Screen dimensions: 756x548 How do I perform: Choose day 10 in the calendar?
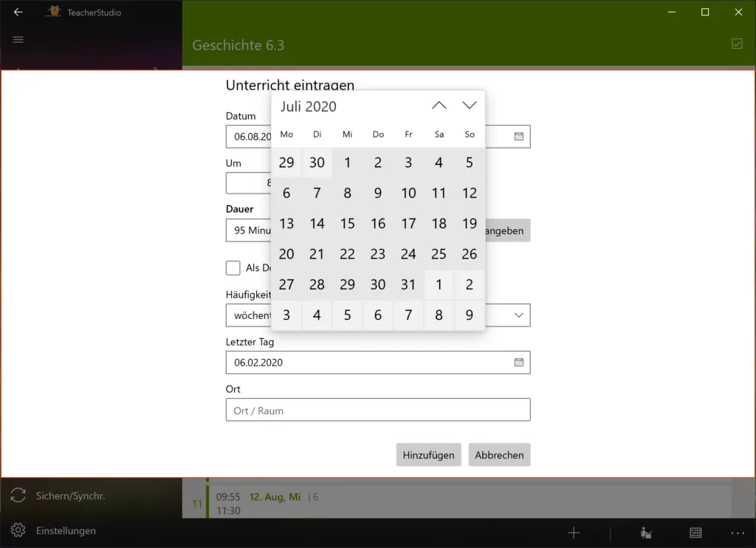click(x=408, y=193)
